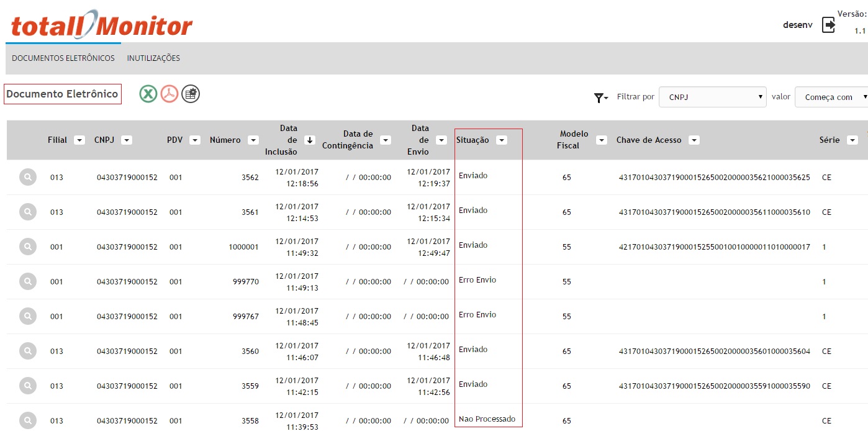This screenshot has width=868, height=431.
Task: Expand the CNPJ column filter dropdown
Action: [127, 140]
